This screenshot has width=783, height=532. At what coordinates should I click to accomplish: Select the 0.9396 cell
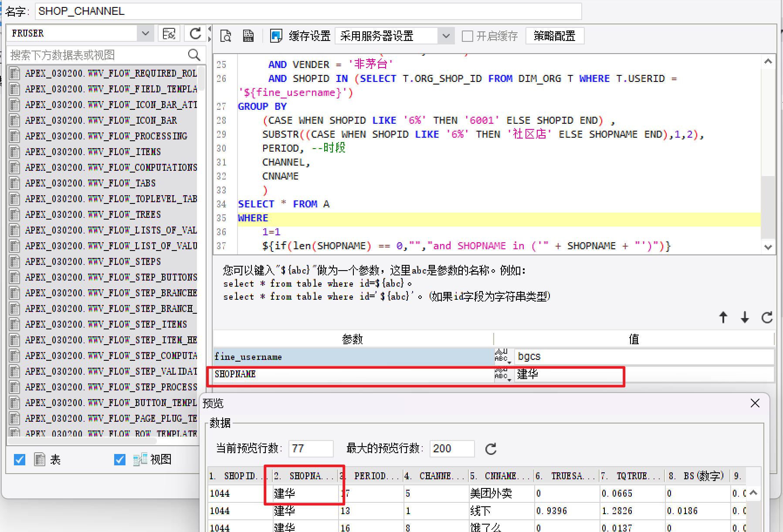click(566, 511)
